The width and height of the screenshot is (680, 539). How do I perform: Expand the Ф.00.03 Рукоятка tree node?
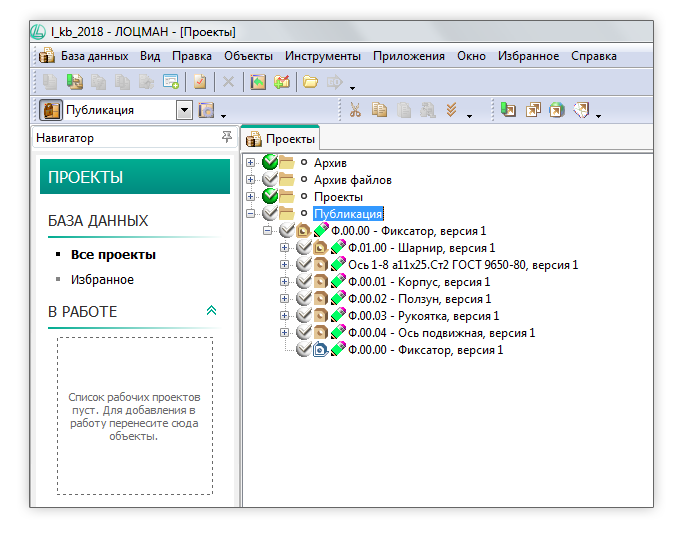coord(285,316)
